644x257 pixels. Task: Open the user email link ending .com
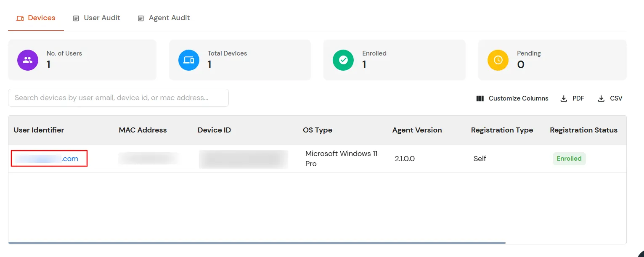(46, 159)
